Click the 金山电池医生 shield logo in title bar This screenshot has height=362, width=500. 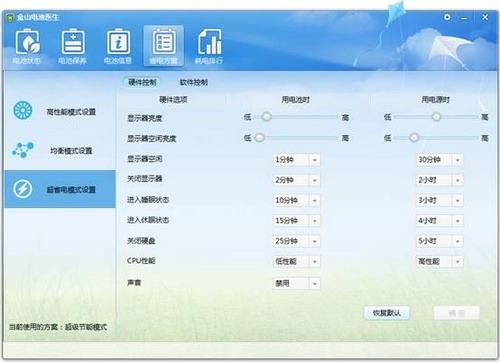pos(10,17)
